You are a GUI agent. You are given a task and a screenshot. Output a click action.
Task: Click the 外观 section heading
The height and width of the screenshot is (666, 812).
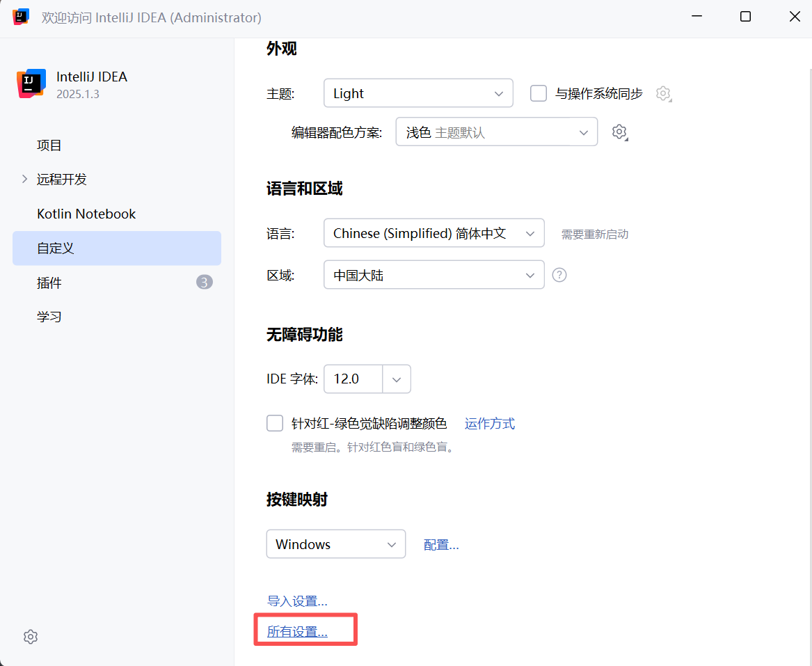click(282, 49)
